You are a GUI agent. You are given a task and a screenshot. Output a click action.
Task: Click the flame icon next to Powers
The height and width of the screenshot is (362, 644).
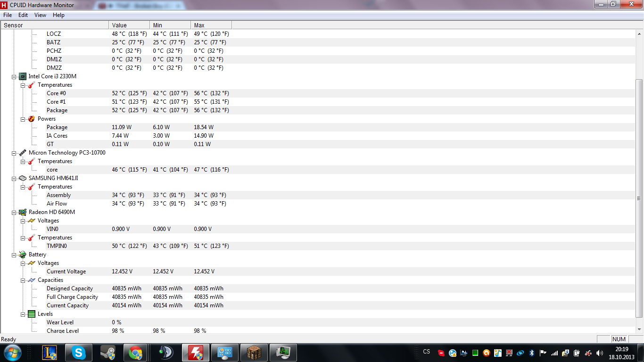point(32,119)
